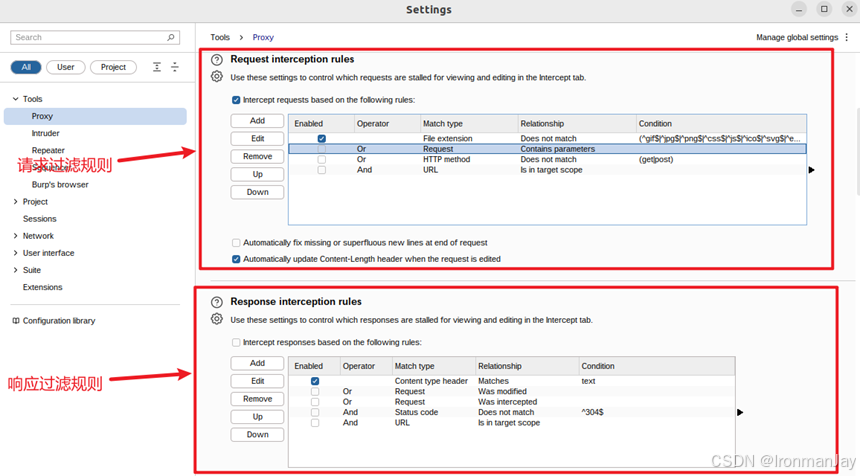Select the Contains parameters request rule row

[x=547, y=149]
